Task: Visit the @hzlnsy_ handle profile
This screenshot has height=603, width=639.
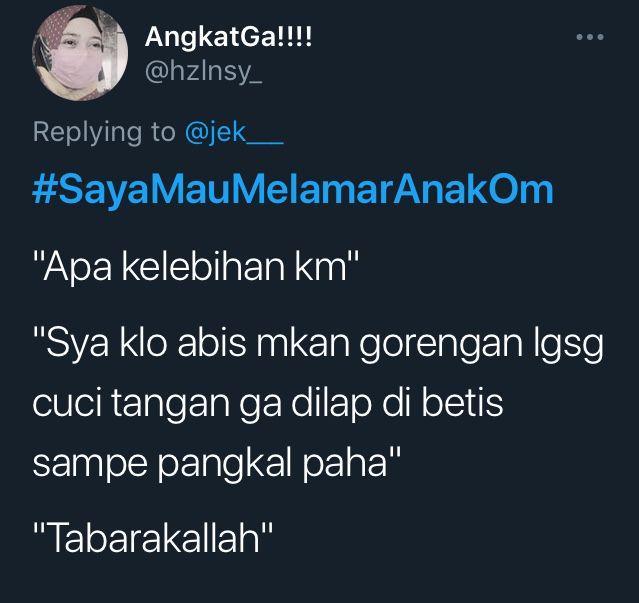Action: point(203,72)
